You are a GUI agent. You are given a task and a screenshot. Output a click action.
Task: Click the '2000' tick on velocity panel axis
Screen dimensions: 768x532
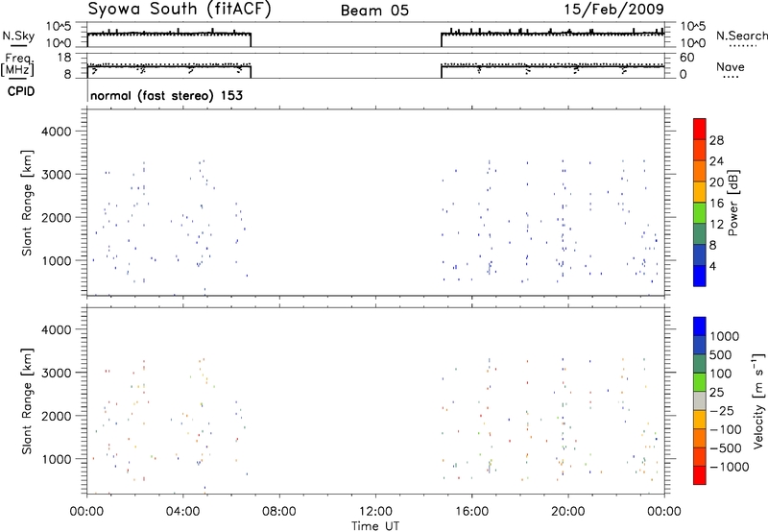coord(57,416)
